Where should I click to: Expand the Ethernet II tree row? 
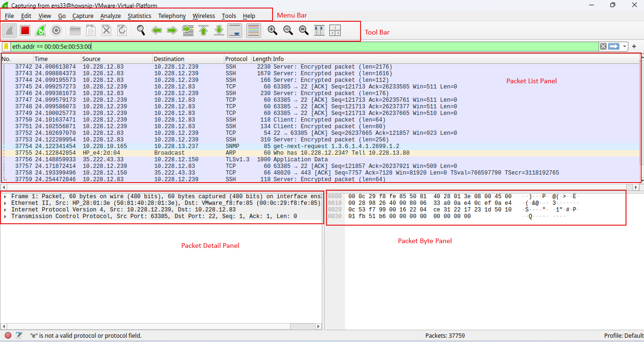click(x=5, y=203)
